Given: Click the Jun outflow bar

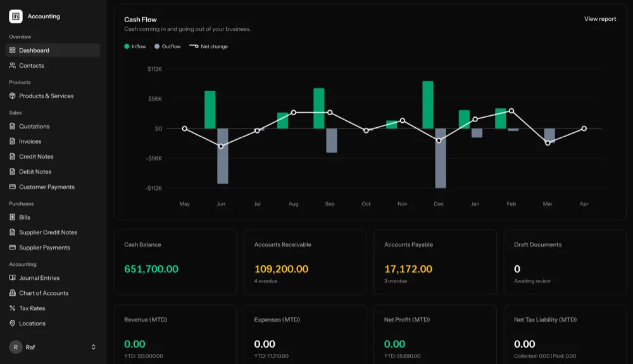Looking at the screenshot, I should click(x=222, y=156).
